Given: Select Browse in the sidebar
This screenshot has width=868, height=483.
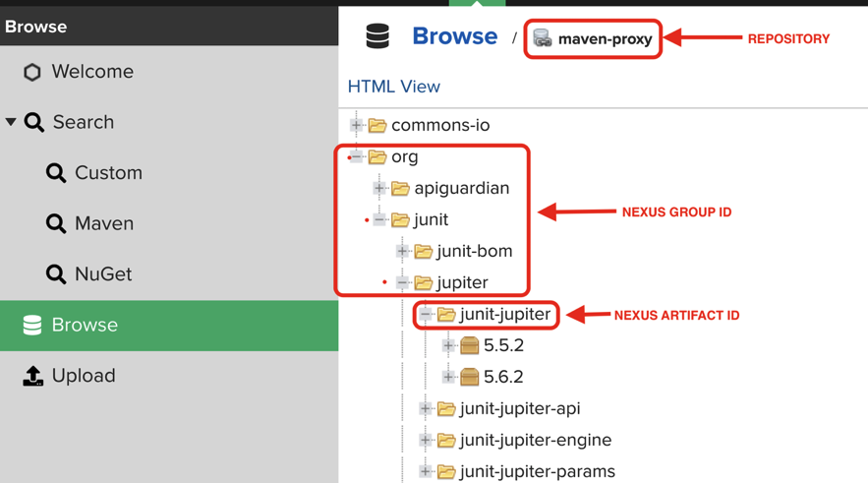Looking at the screenshot, I should tap(84, 325).
